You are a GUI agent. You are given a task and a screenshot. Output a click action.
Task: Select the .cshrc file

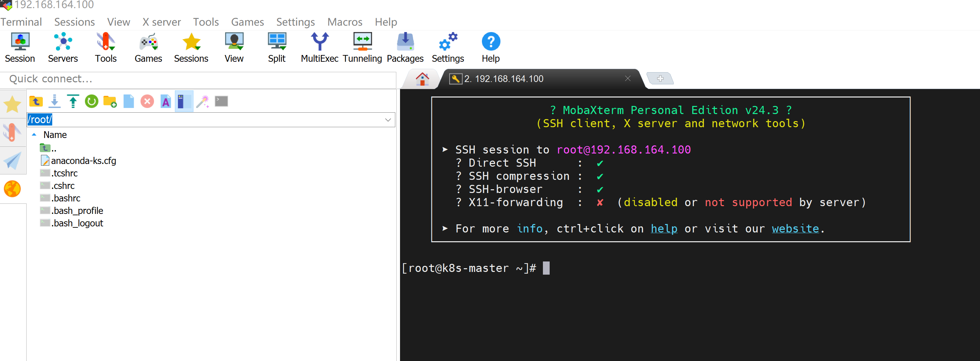[57, 186]
